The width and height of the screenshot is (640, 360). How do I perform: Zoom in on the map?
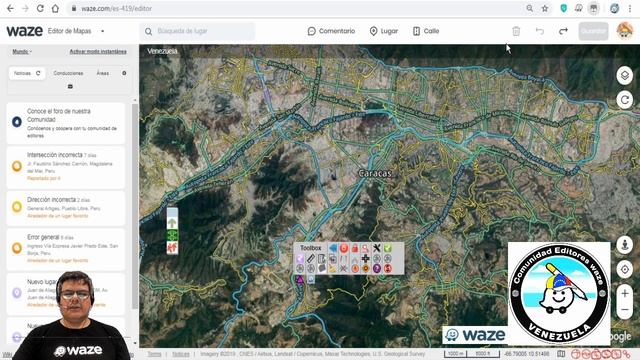624,293
